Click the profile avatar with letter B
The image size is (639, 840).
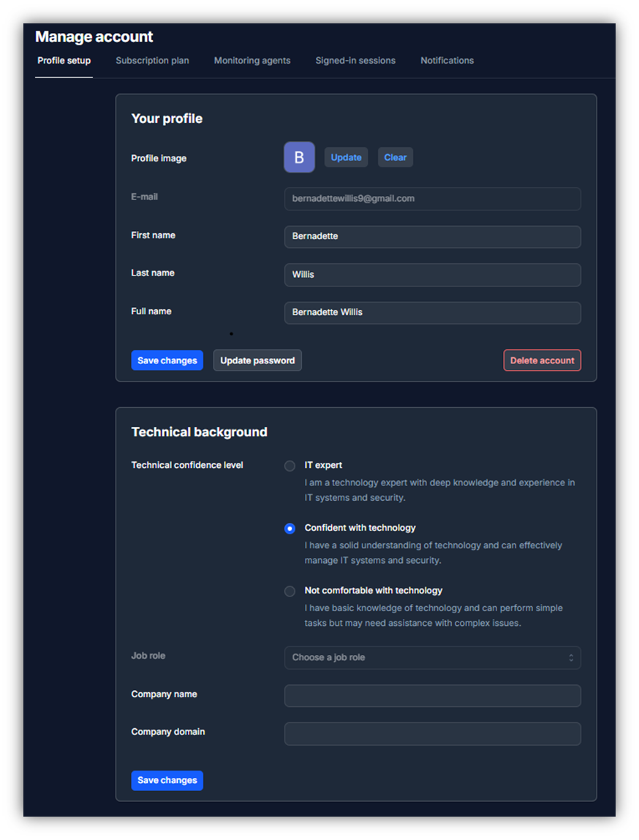coord(299,157)
